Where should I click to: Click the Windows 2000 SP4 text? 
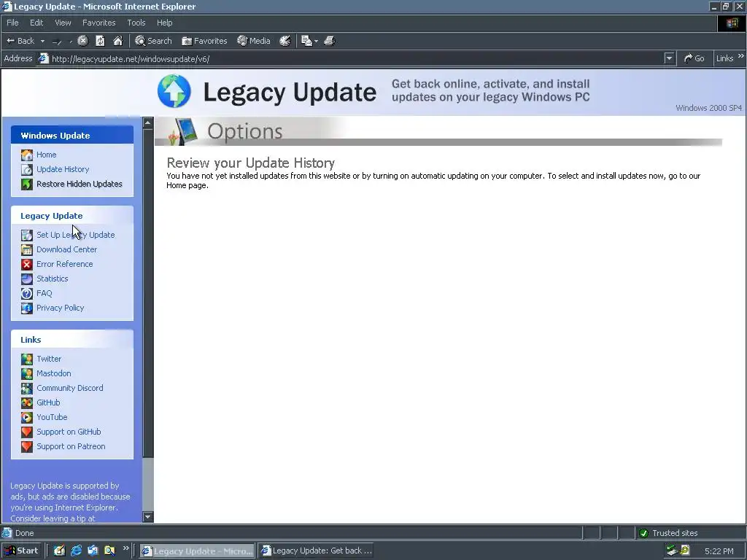pos(709,108)
